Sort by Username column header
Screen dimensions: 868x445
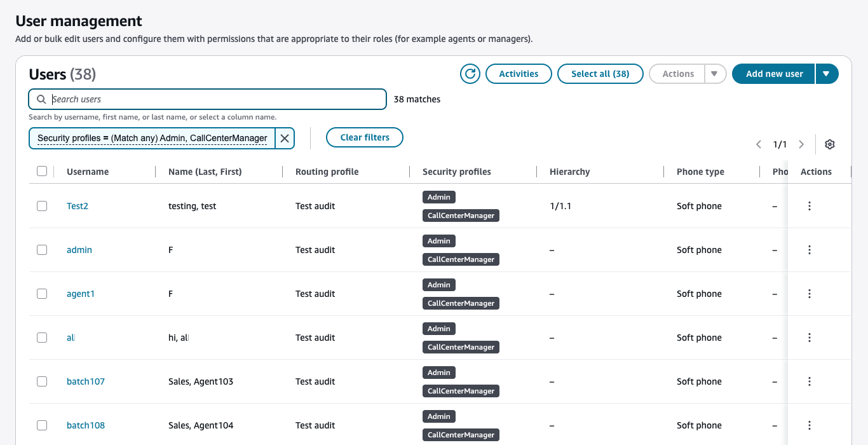pos(88,172)
